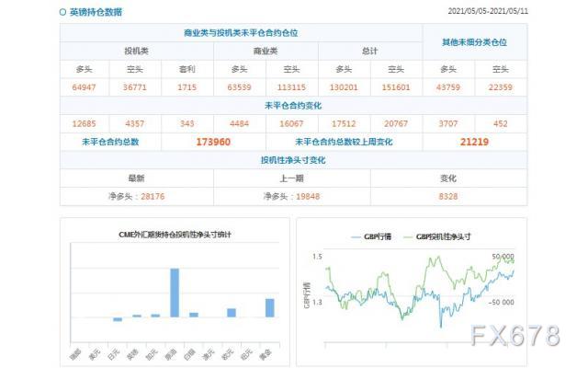Image resolution: width=588 pixels, height=368 pixels.
Task: Click the 英镑持仓数据 heading
Action: (x=96, y=12)
